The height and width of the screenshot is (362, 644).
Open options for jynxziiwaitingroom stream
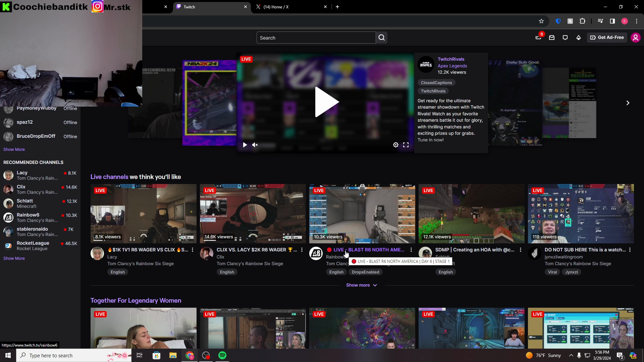click(630, 250)
